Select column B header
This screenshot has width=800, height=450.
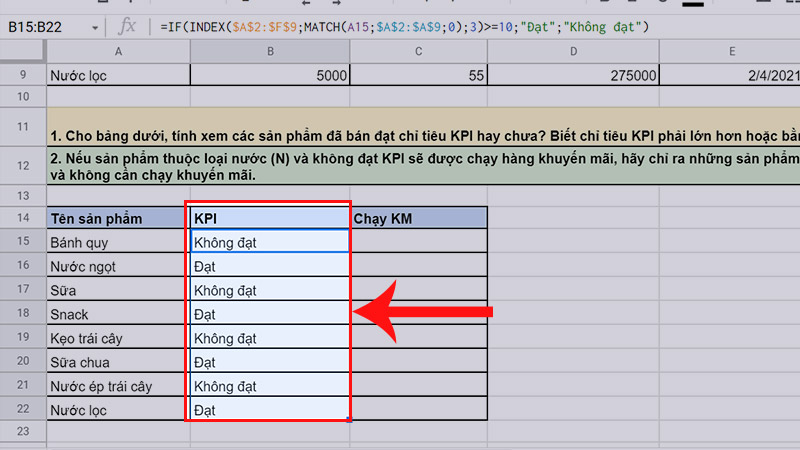(269, 51)
